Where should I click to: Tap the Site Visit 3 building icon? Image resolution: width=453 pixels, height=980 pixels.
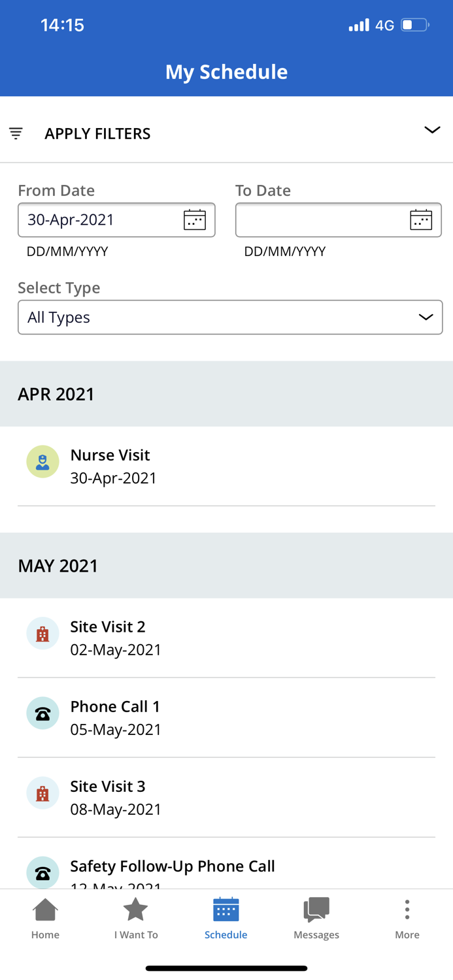42,793
